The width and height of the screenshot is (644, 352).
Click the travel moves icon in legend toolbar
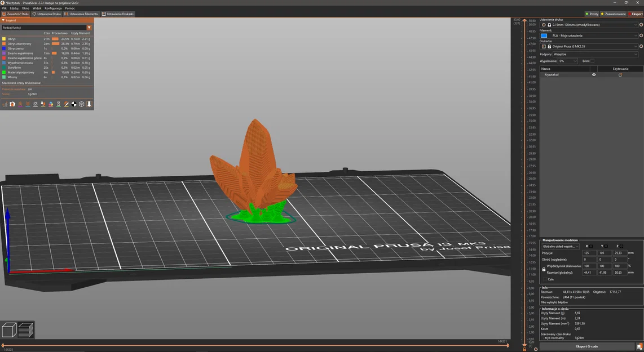pos(5,104)
